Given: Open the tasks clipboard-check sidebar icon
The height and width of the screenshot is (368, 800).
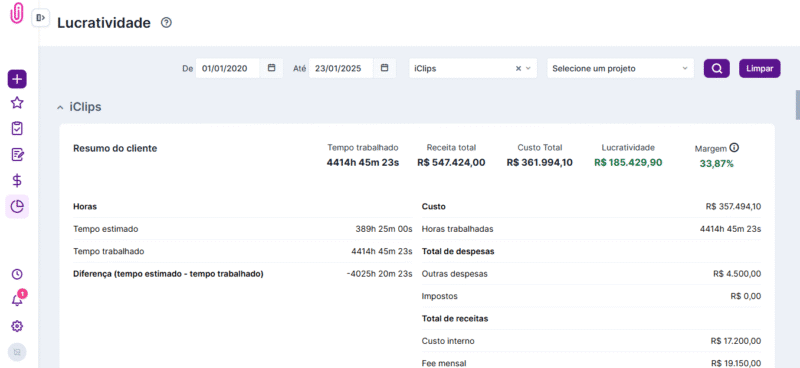Looking at the screenshot, I should tap(17, 128).
